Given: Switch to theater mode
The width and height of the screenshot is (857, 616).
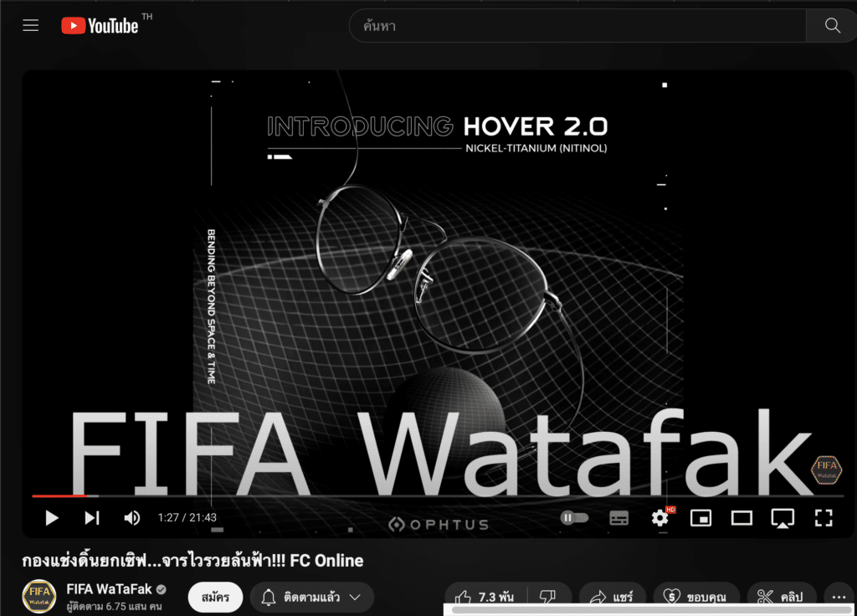Looking at the screenshot, I should point(742,518).
